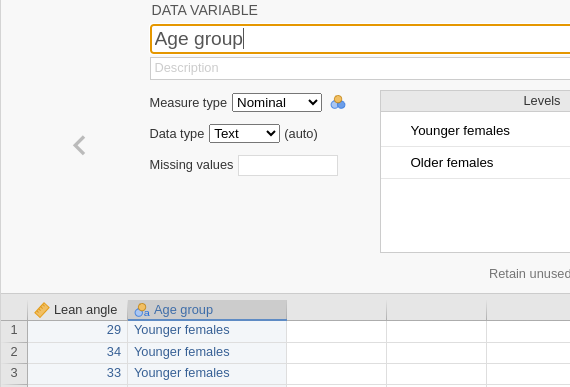Image resolution: width=570 pixels, height=387 pixels.
Task: Click the Retain unused levels label
Action: pos(529,274)
